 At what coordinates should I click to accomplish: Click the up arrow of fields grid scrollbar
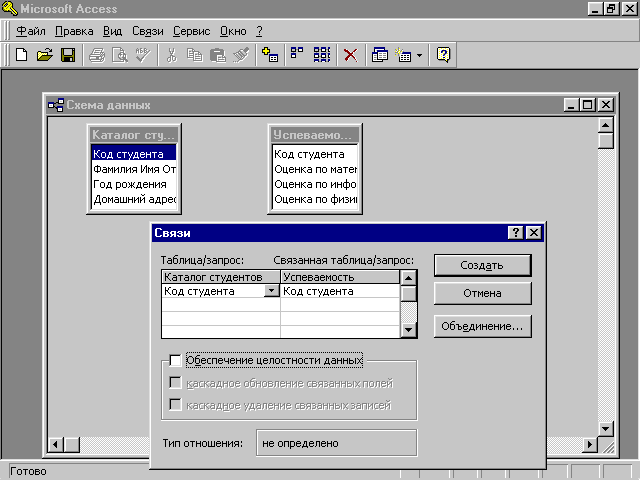point(408,278)
